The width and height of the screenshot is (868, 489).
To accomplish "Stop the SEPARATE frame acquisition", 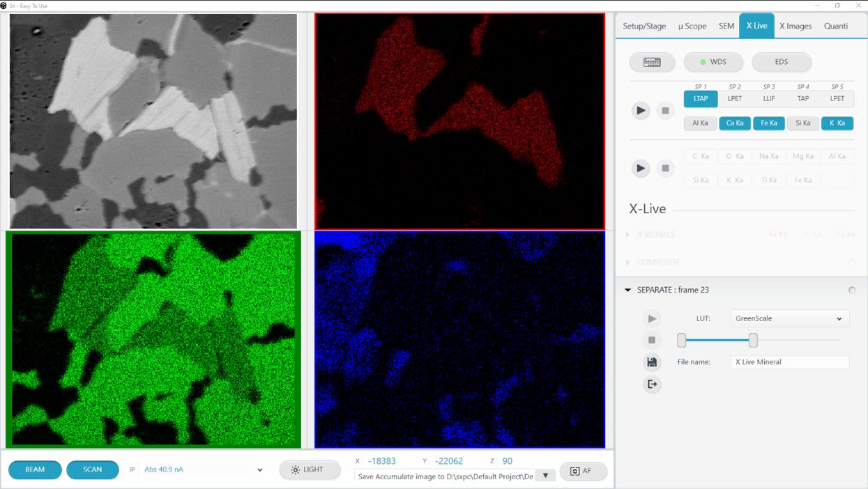I will (x=652, y=341).
